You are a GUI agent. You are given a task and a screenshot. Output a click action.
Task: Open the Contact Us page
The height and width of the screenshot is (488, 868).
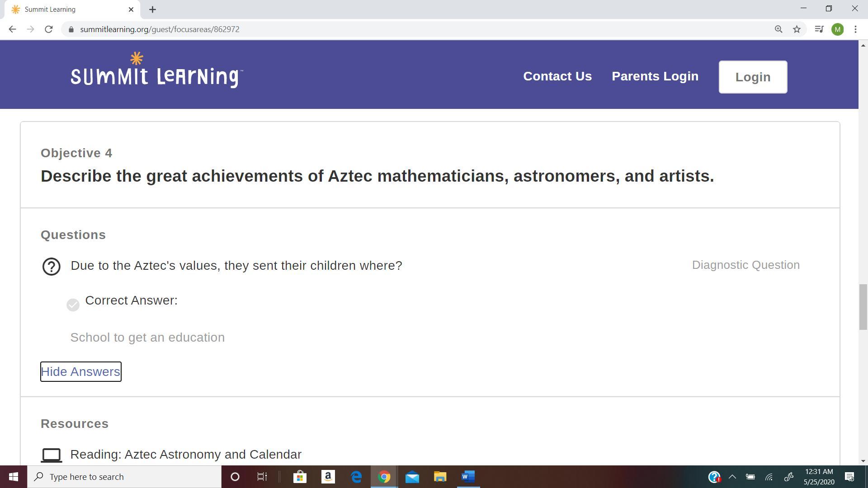(557, 76)
